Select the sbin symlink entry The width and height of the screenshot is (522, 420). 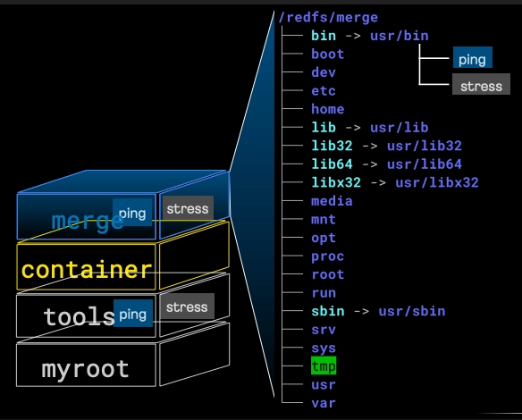click(x=327, y=311)
